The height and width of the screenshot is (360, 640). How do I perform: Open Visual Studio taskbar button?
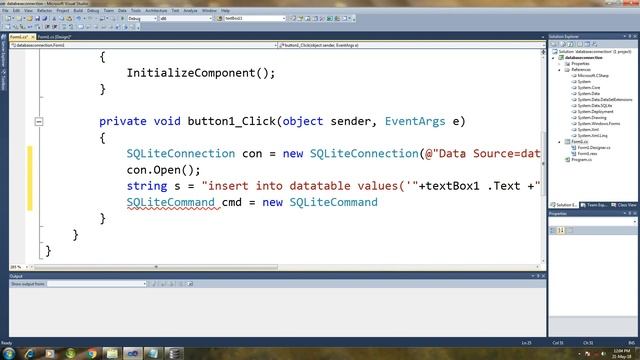[133, 353]
